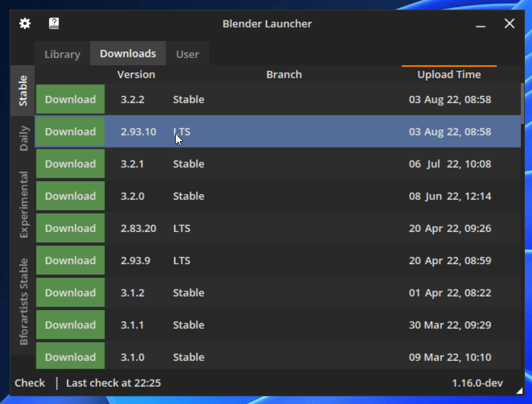Click the Blender Launcher title text
Screen dimensions: 532x404
(267, 24)
